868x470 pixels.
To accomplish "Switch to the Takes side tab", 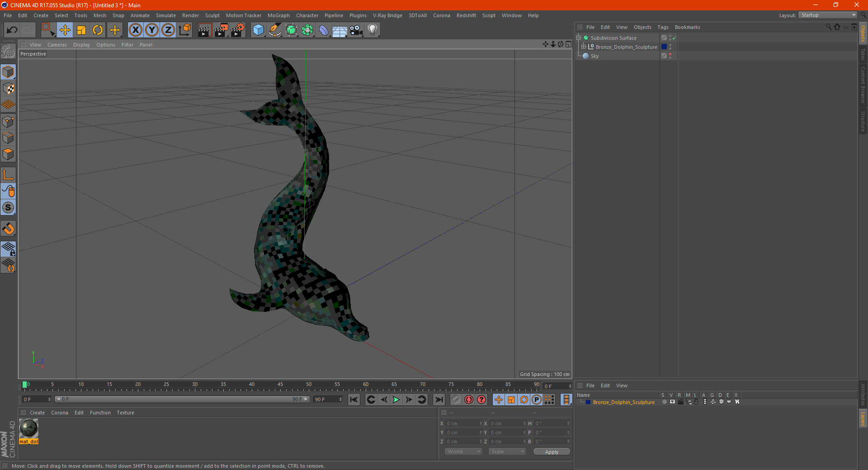I will [863, 54].
